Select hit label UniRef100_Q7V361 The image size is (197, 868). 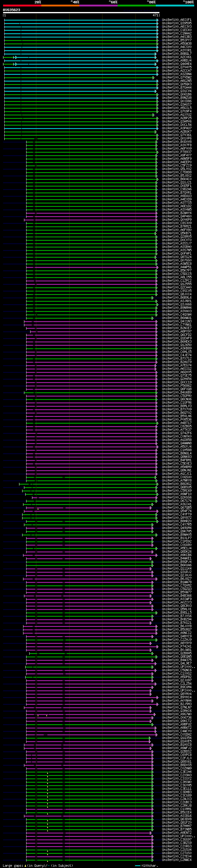click(176, 135)
